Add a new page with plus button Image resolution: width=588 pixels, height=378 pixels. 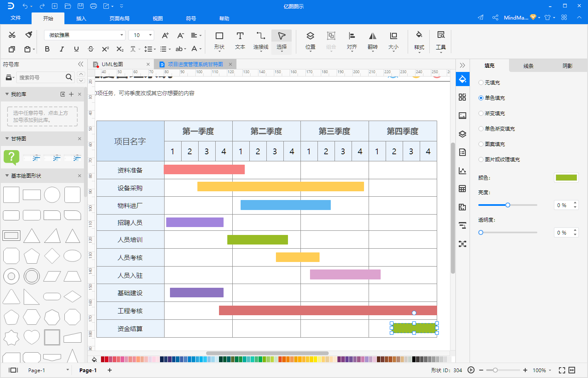(110, 370)
